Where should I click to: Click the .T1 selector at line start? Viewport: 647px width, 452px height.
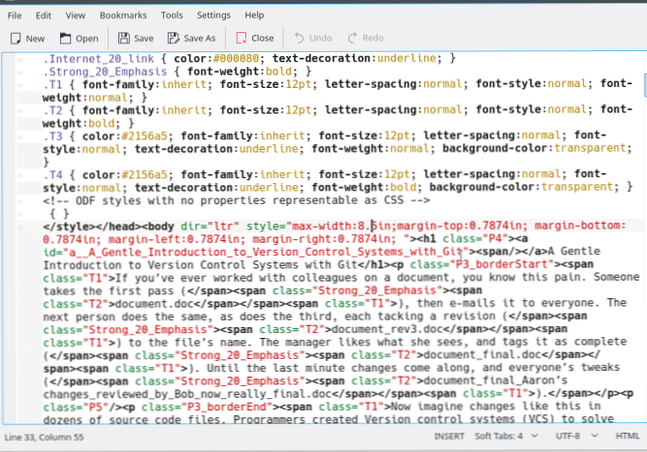tap(52, 85)
